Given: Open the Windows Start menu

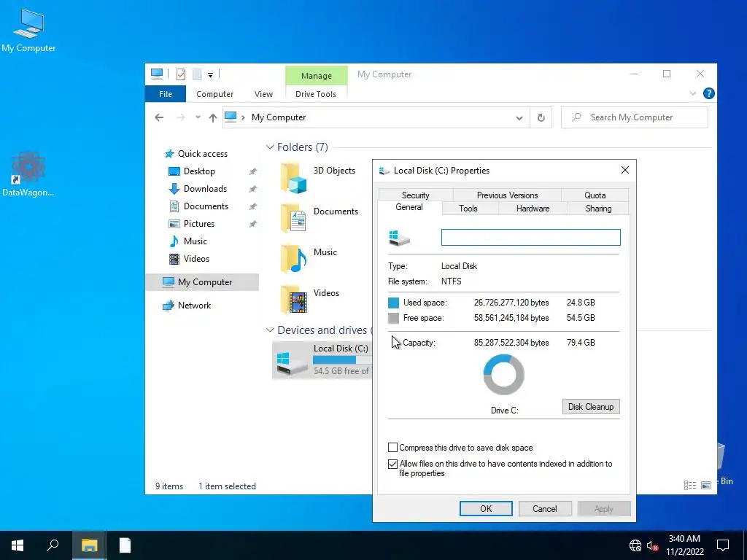Looking at the screenshot, I should pos(18,545).
